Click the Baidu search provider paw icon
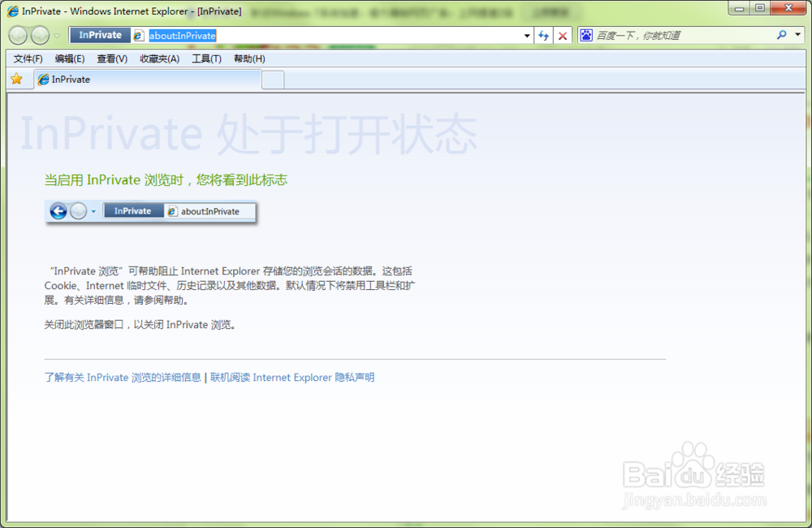This screenshot has height=528, width=812. 586,35
